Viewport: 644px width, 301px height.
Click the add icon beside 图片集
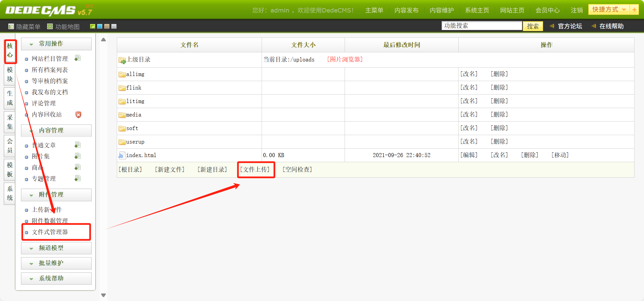(78, 156)
